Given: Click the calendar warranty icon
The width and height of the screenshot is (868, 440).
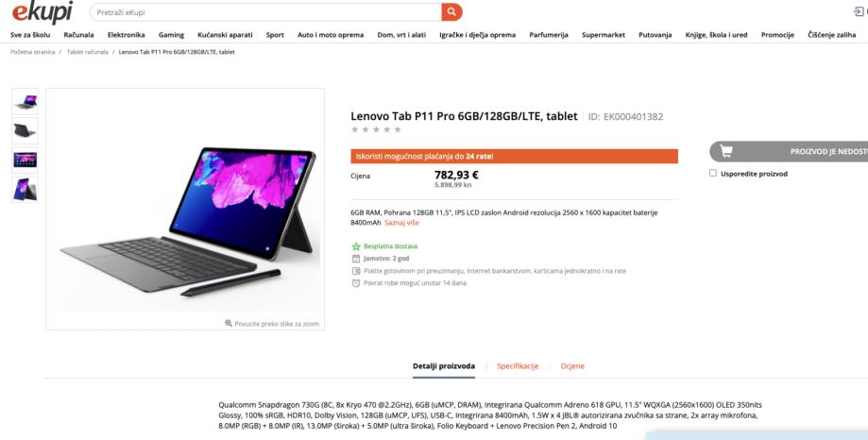Looking at the screenshot, I should coord(356,259).
